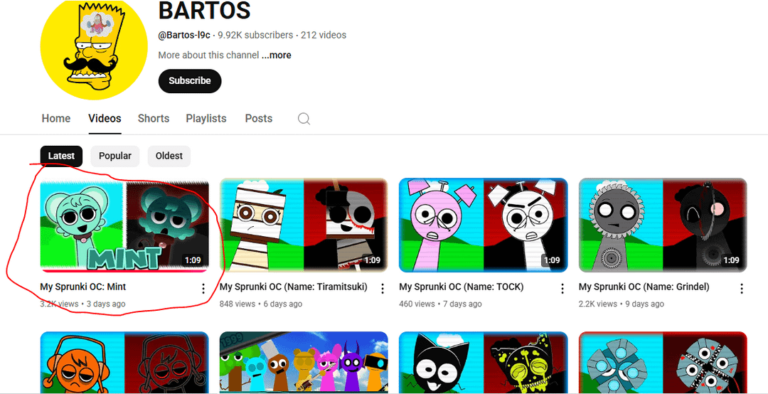
Task: Subscribe to the BARTOS channel
Action: coord(190,81)
